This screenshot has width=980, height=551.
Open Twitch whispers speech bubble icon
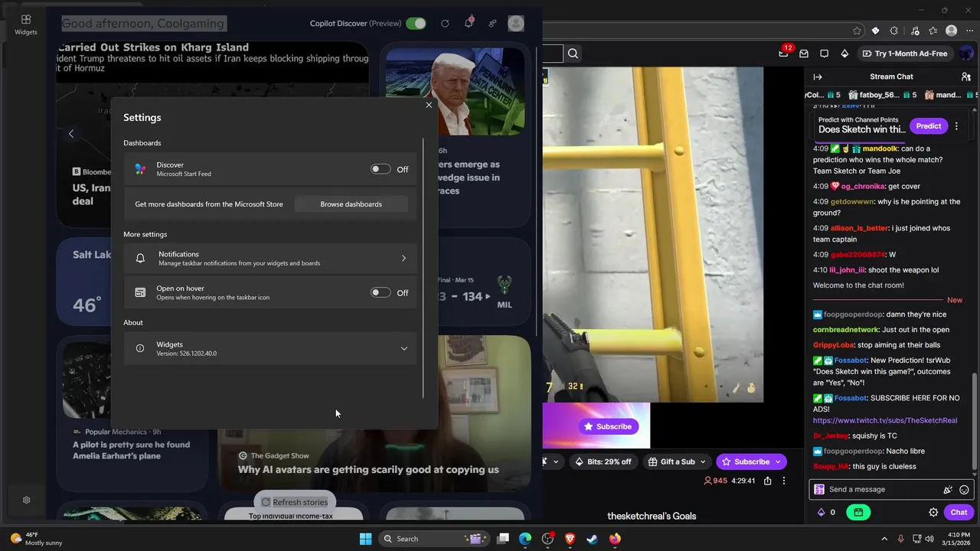point(824,54)
